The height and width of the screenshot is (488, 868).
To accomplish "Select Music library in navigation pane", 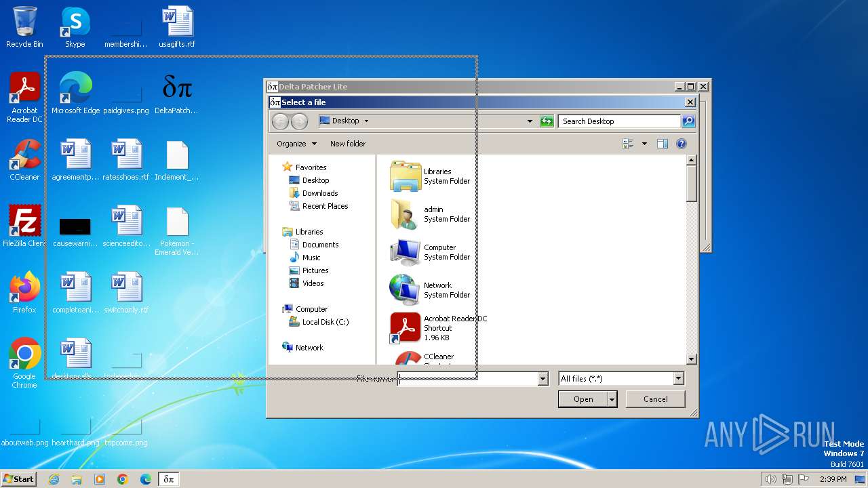I will [305, 258].
